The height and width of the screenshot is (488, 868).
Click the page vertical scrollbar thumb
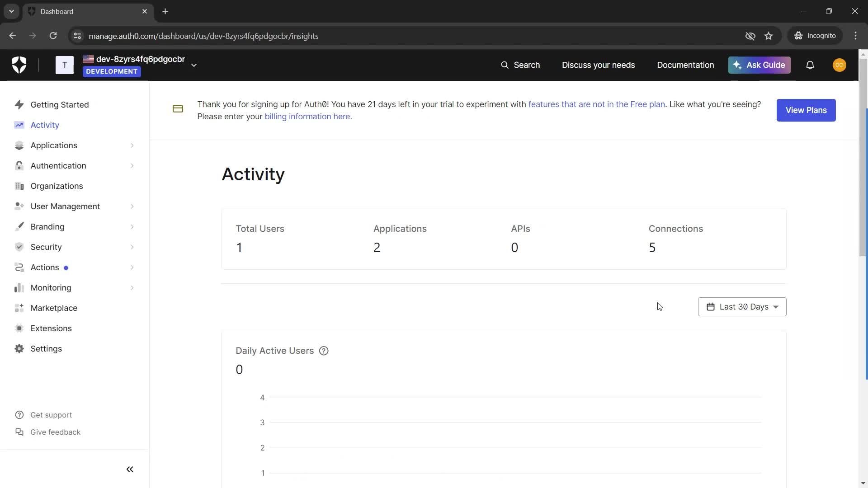pos(863,157)
